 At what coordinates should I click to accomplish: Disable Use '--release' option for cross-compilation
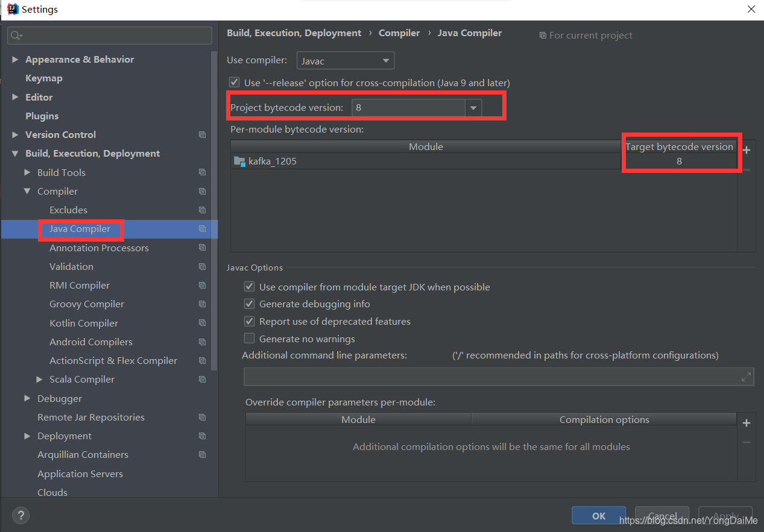tap(234, 82)
